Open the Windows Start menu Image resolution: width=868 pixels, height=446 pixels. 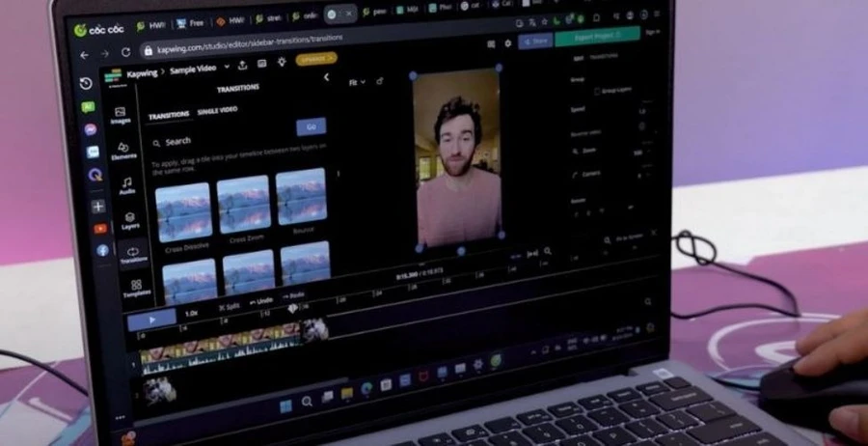point(285,406)
